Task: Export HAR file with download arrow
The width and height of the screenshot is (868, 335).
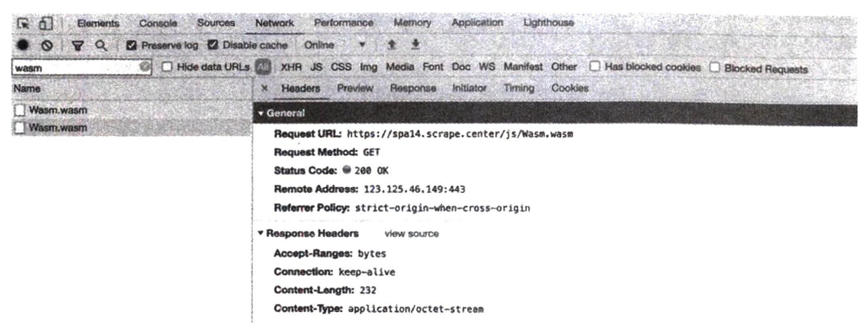Action: point(416,44)
